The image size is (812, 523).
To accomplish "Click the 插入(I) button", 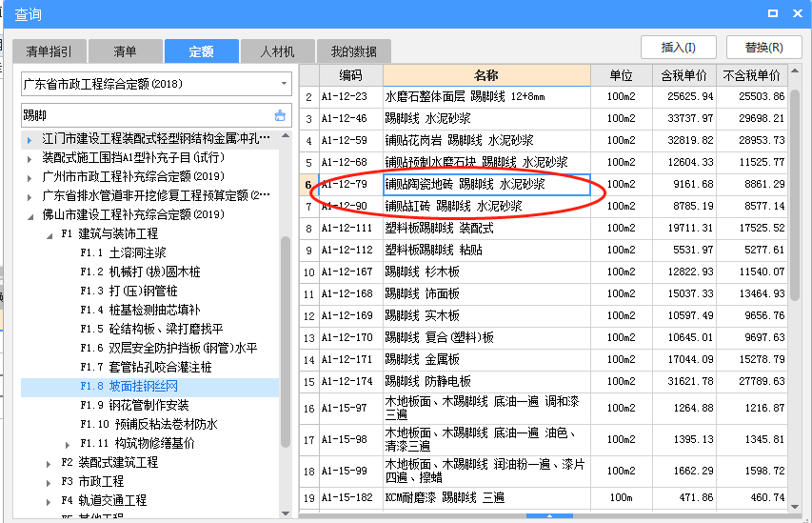I will pos(679,48).
